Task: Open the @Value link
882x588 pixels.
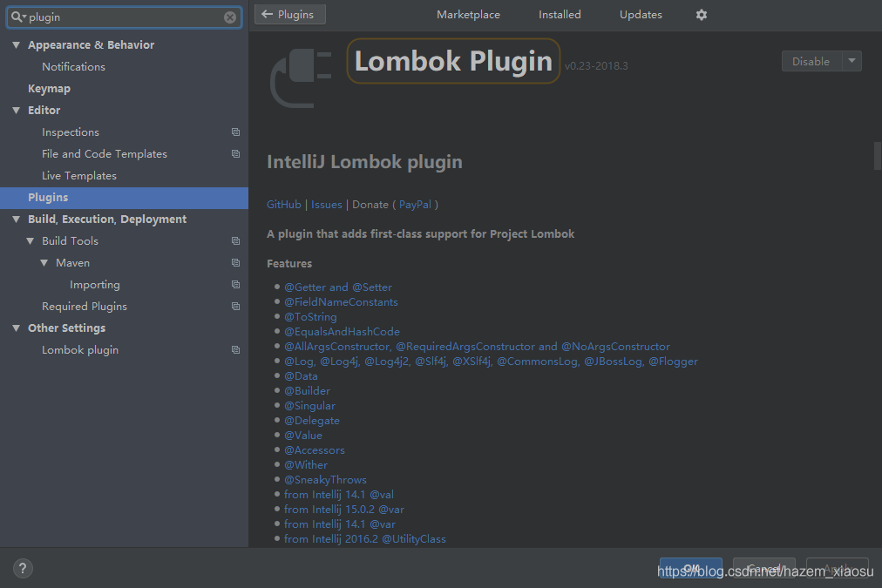Action: [x=303, y=435]
